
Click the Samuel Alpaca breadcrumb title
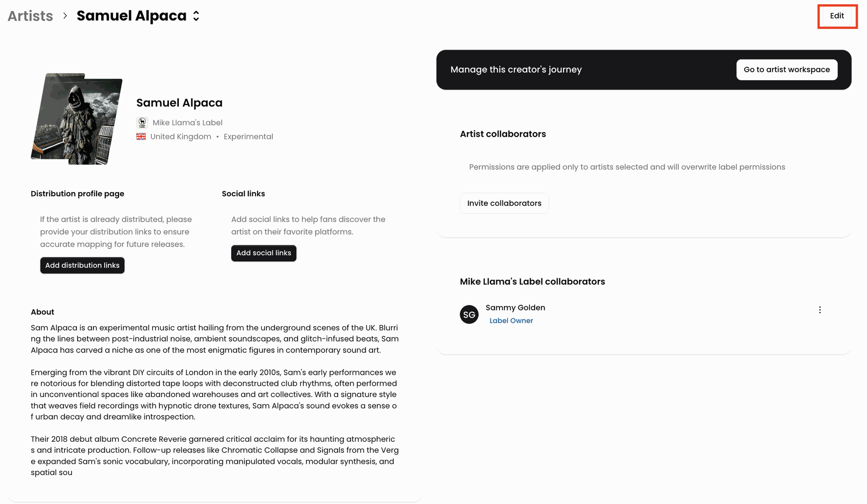(131, 16)
